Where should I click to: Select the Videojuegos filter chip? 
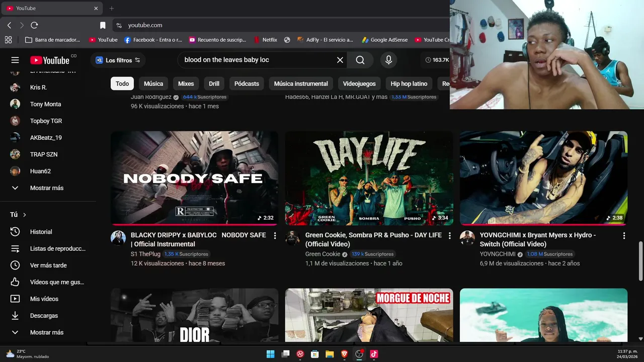[x=359, y=83]
